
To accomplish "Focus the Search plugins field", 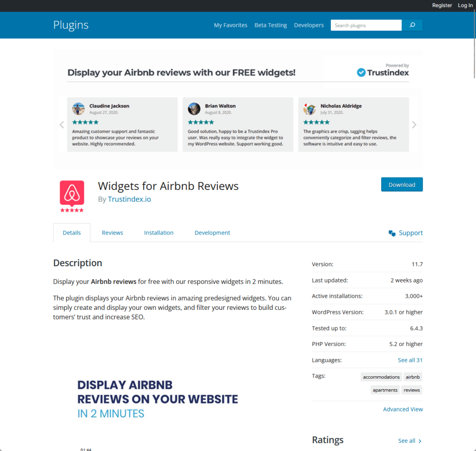I will (366, 25).
